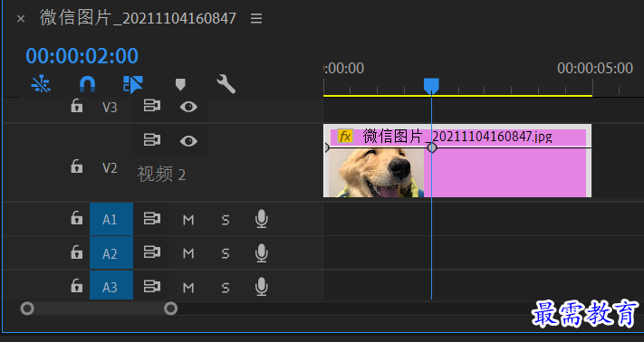Click the dog thumbnail on the clip
This screenshot has width=644, height=342.
click(376, 173)
